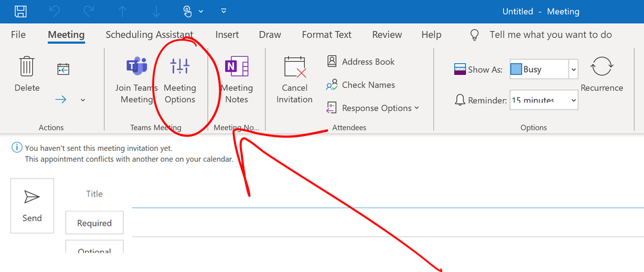
Task: Set up Recurrence for the meeting
Action: 601,74
